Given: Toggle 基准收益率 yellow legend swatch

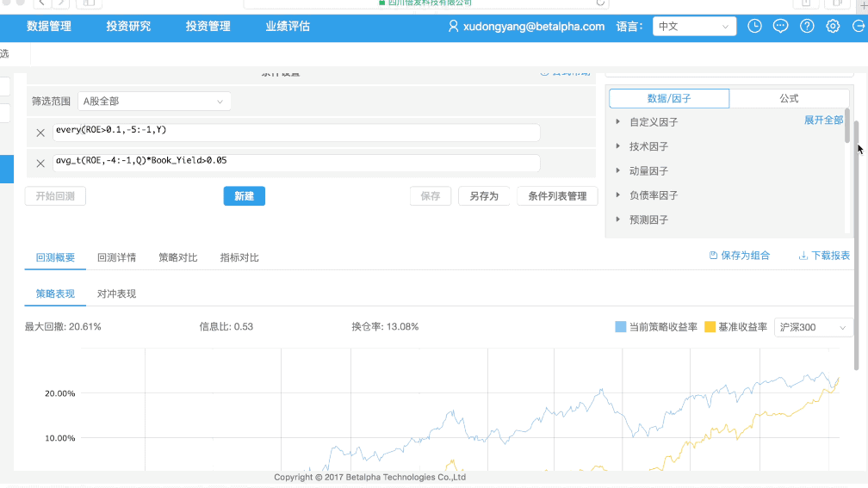Looking at the screenshot, I should (x=710, y=327).
